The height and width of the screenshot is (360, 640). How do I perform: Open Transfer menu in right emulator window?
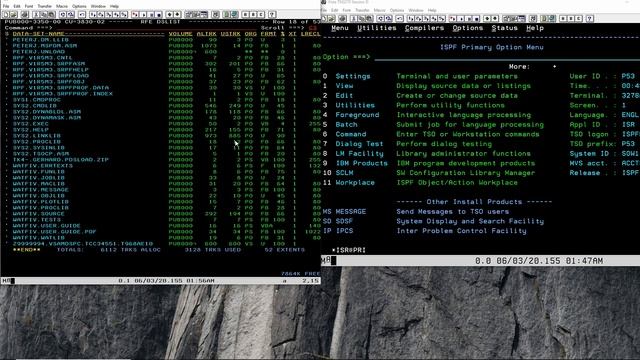[362, 10]
